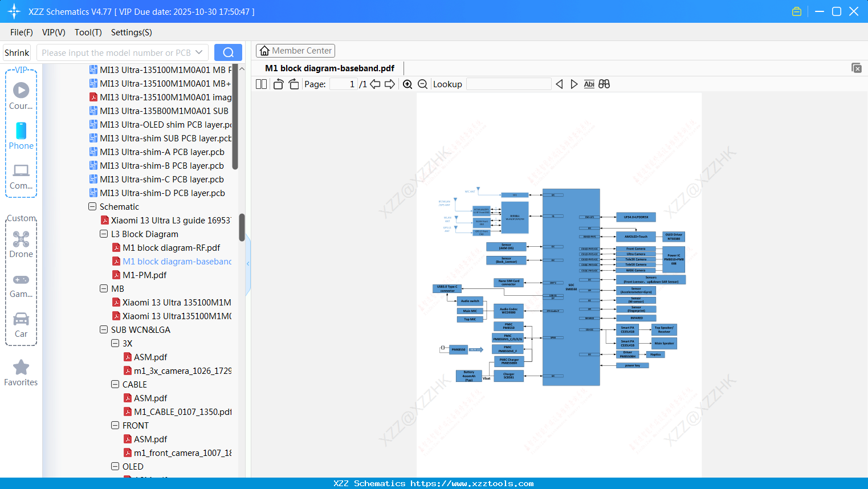This screenshot has width=868, height=489.
Task: Select the two-page view icon on PDF toolbar
Action: click(x=260, y=84)
